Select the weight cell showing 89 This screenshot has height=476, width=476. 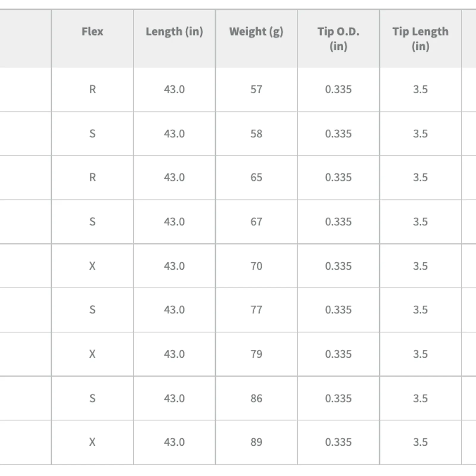(x=256, y=442)
